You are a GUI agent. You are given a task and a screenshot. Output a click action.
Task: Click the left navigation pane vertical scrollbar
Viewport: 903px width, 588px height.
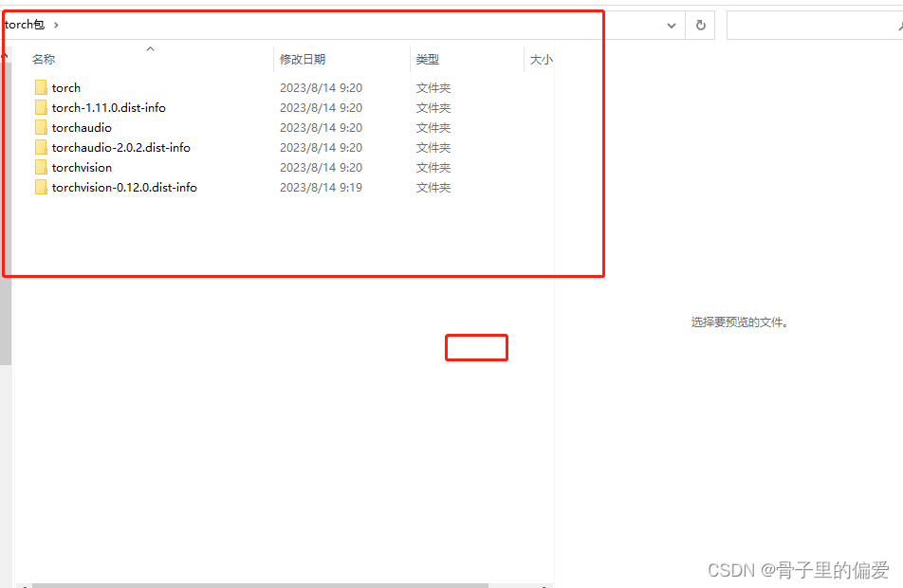point(6,213)
